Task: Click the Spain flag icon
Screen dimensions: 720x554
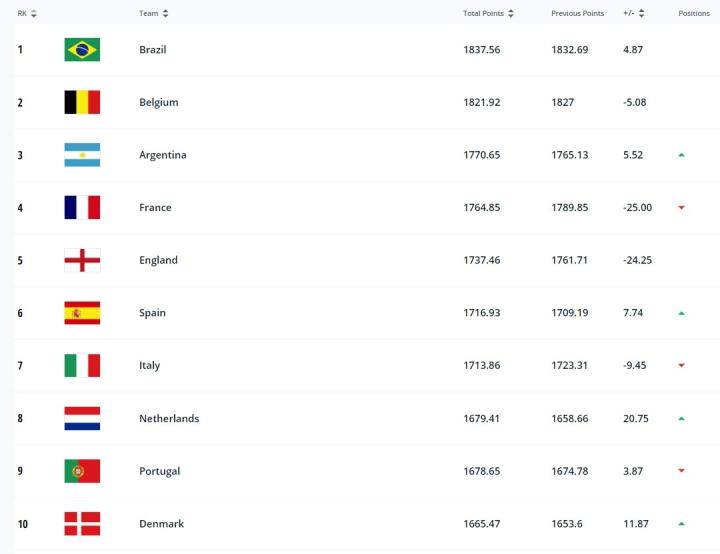Action: [82, 313]
